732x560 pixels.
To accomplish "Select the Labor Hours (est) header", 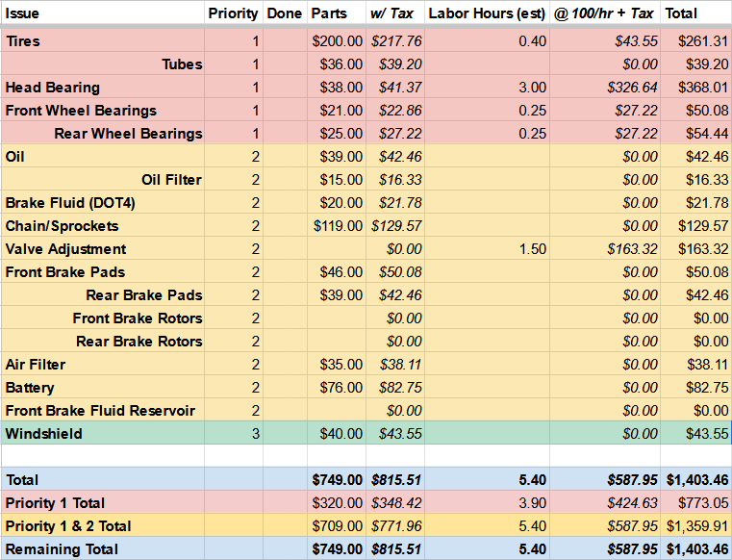I will (488, 14).
